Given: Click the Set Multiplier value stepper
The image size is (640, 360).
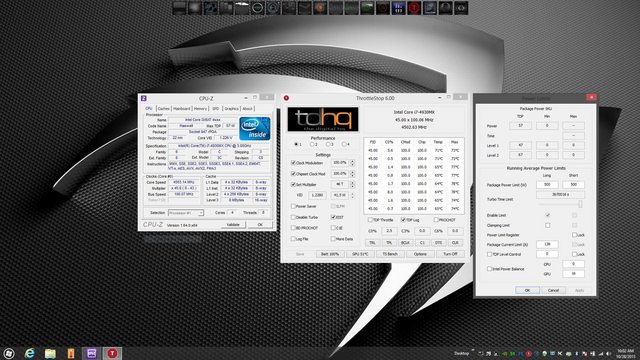Looking at the screenshot, I should (352, 184).
